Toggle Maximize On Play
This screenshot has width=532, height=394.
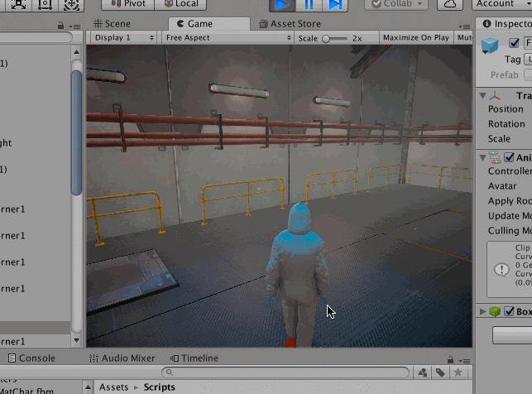(x=416, y=38)
